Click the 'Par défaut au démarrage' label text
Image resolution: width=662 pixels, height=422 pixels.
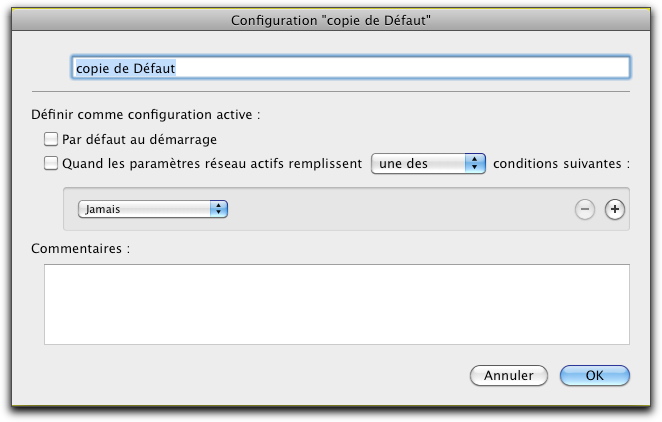point(139,139)
